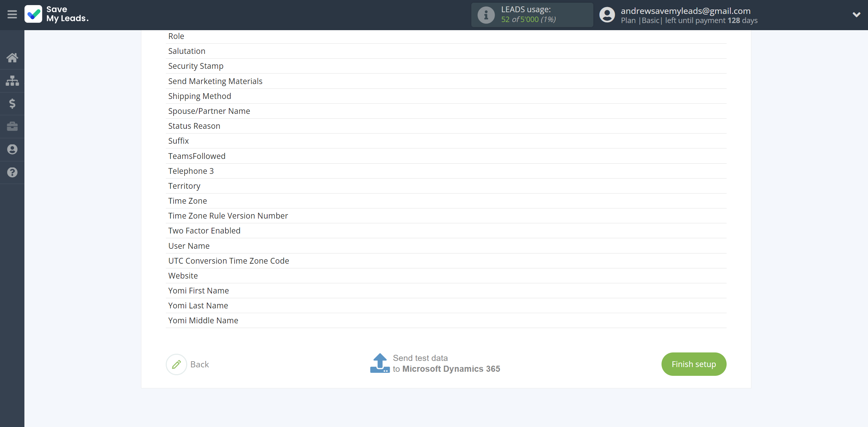Open the connections sitemap icon
The height and width of the screenshot is (427, 868).
(12, 81)
